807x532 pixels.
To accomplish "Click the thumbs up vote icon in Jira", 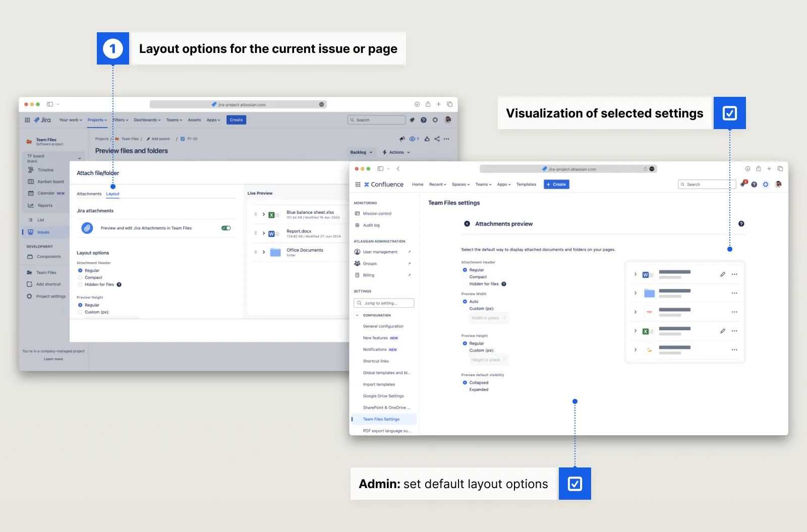I will pyautogui.click(x=427, y=139).
